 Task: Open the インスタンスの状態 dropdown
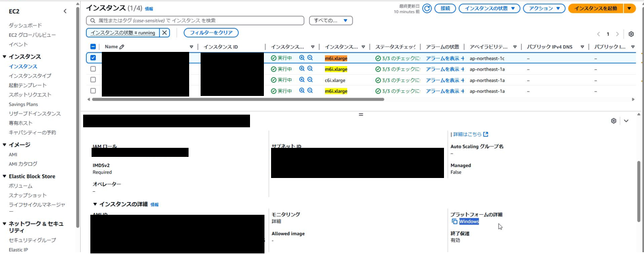tap(490, 8)
